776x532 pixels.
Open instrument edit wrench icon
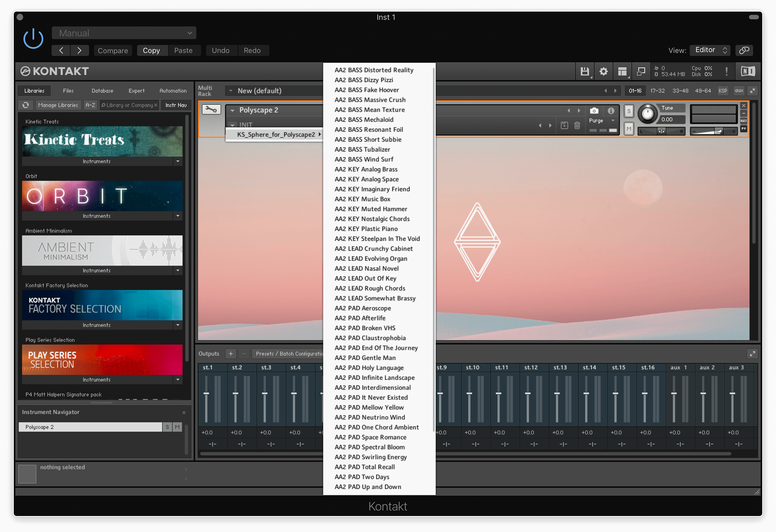pyautogui.click(x=211, y=109)
